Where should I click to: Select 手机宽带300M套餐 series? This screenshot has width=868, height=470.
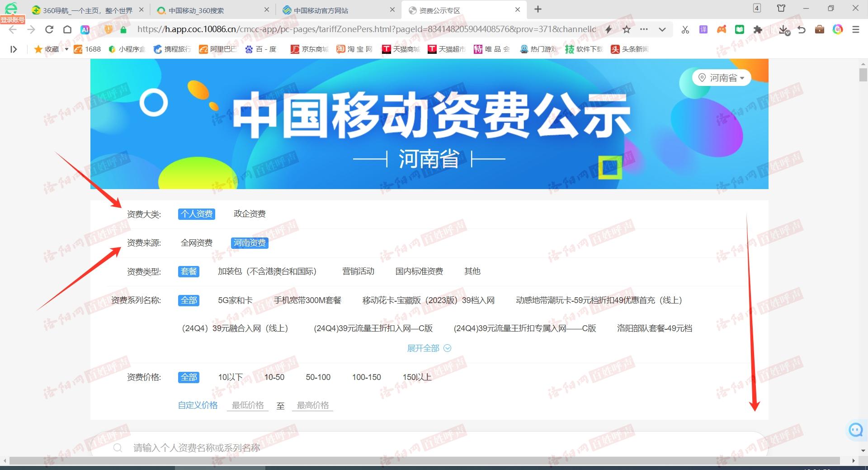pyautogui.click(x=307, y=300)
